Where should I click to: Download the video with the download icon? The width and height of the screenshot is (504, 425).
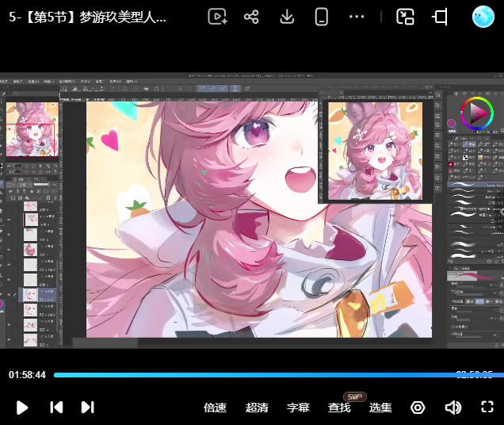(287, 17)
